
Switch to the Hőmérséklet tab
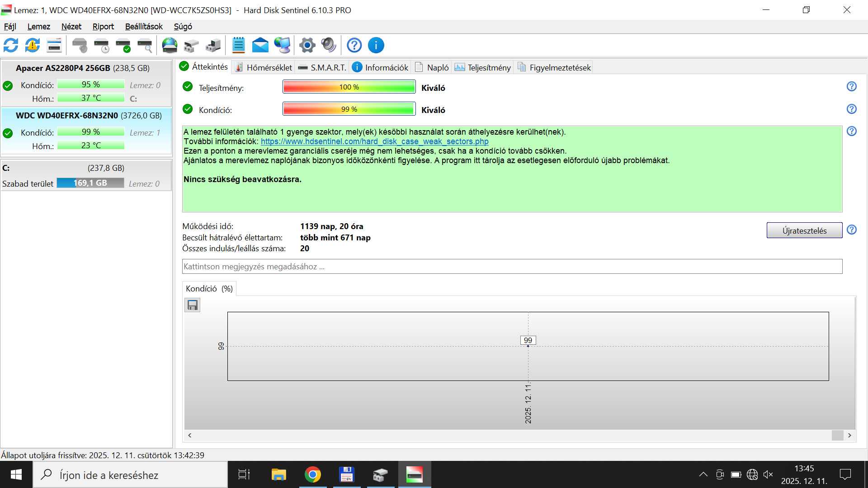tap(264, 67)
